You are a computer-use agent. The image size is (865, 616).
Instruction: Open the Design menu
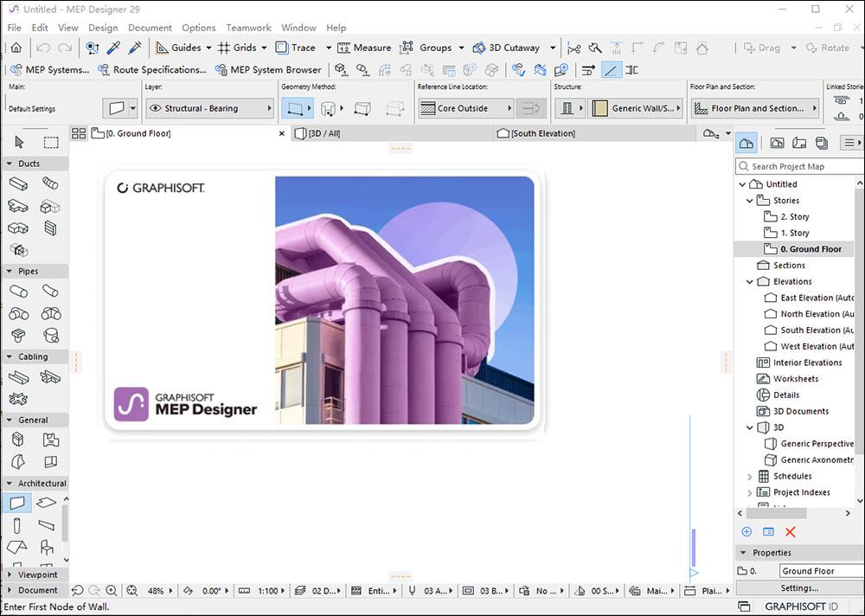103,28
